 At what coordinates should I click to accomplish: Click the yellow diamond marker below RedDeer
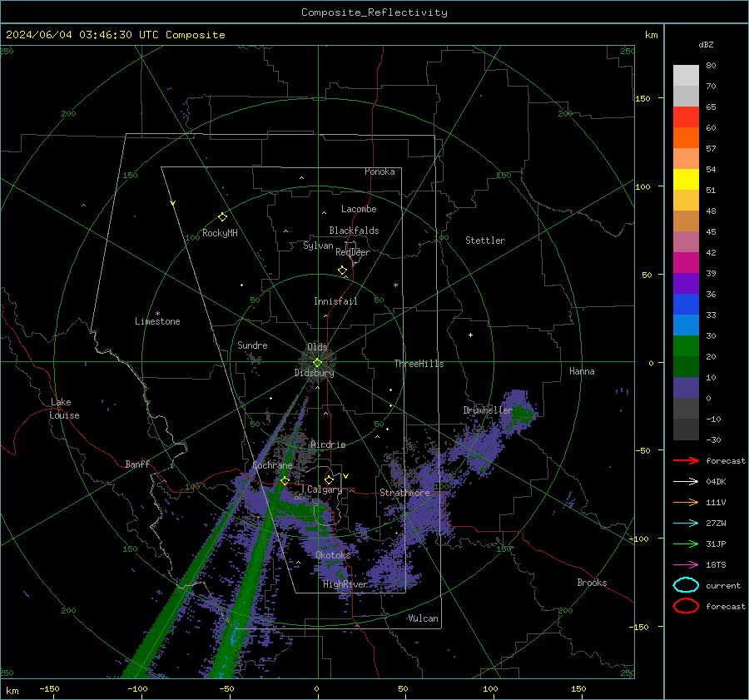[342, 271]
